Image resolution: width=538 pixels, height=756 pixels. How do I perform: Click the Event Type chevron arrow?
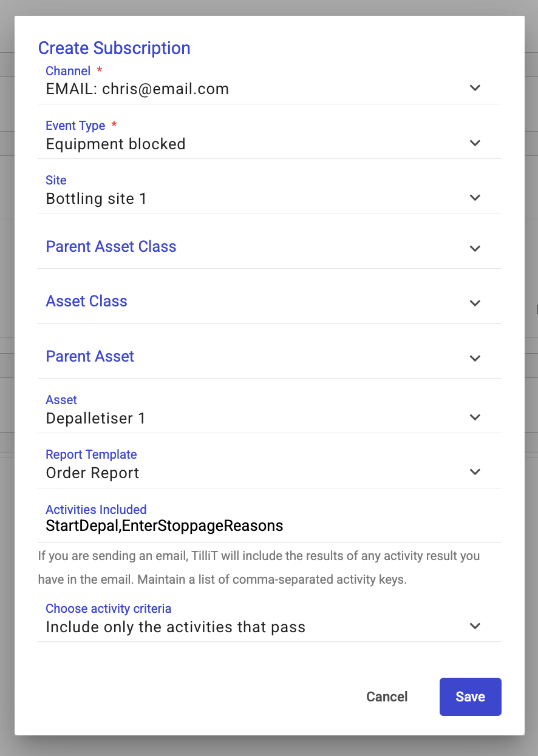point(475,143)
